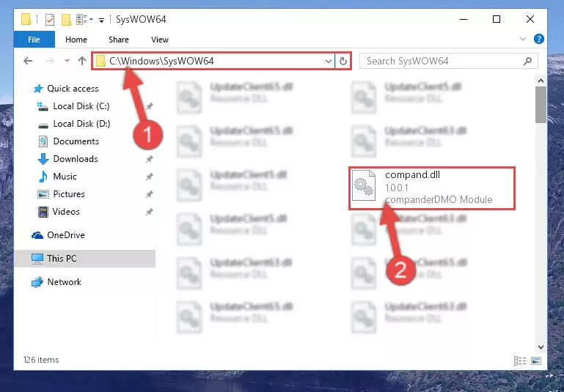Click the compand.dll gear file icon

click(364, 185)
